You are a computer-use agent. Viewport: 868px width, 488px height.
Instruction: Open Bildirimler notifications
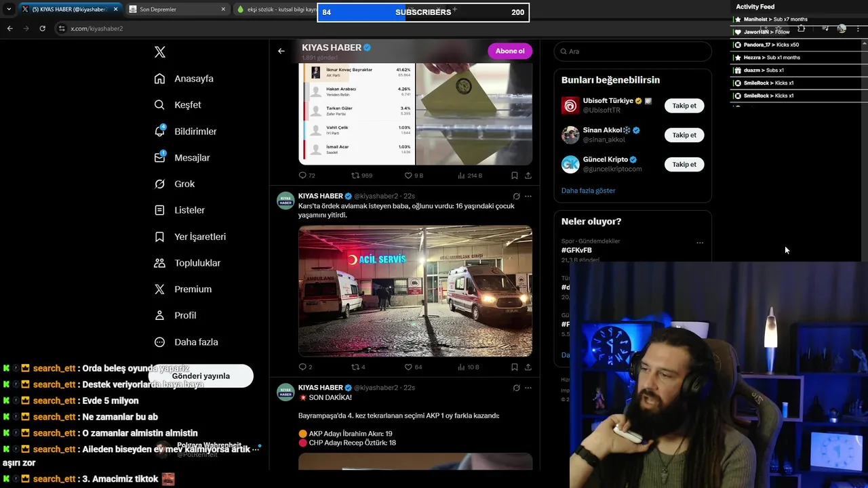click(x=185, y=131)
